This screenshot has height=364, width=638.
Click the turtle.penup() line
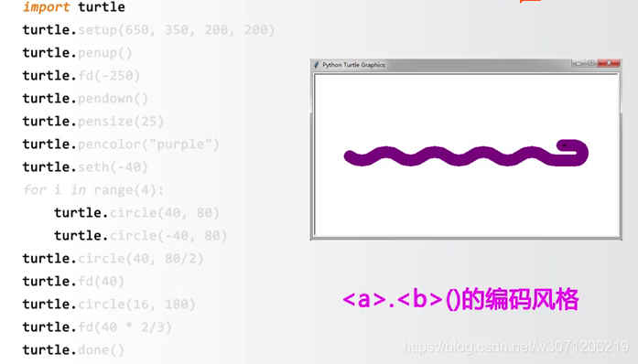coord(77,53)
